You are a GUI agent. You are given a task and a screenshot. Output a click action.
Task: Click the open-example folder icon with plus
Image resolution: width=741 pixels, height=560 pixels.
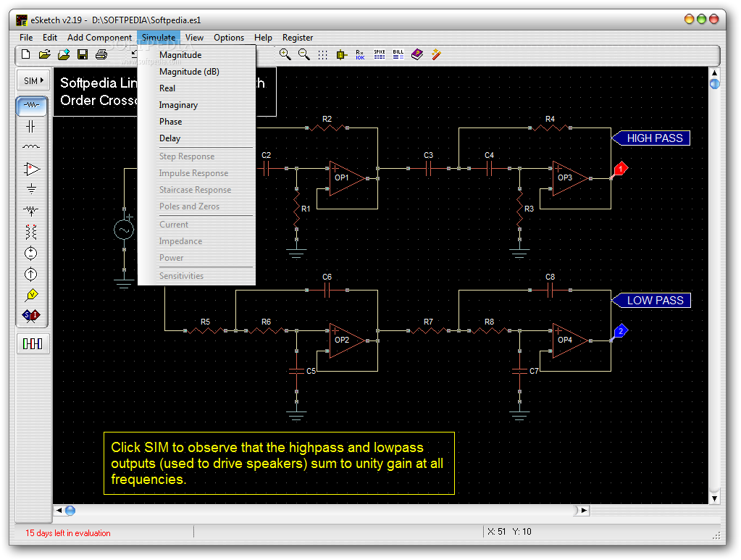point(64,54)
